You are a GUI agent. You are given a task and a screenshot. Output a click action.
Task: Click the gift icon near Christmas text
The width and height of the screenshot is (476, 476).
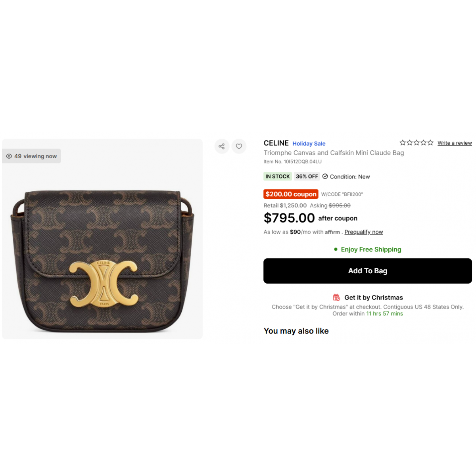pyautogui.click(x=336, y=297)
